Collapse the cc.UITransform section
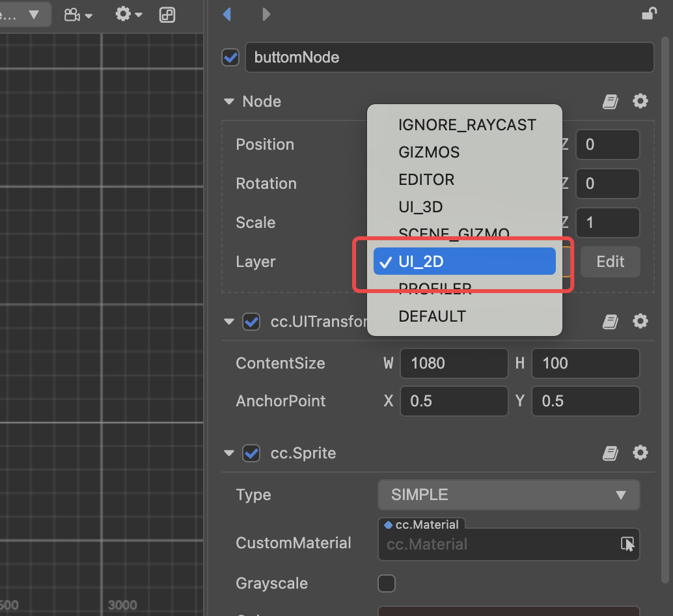Screen dimensions: 673x616 tap(229, 322)
